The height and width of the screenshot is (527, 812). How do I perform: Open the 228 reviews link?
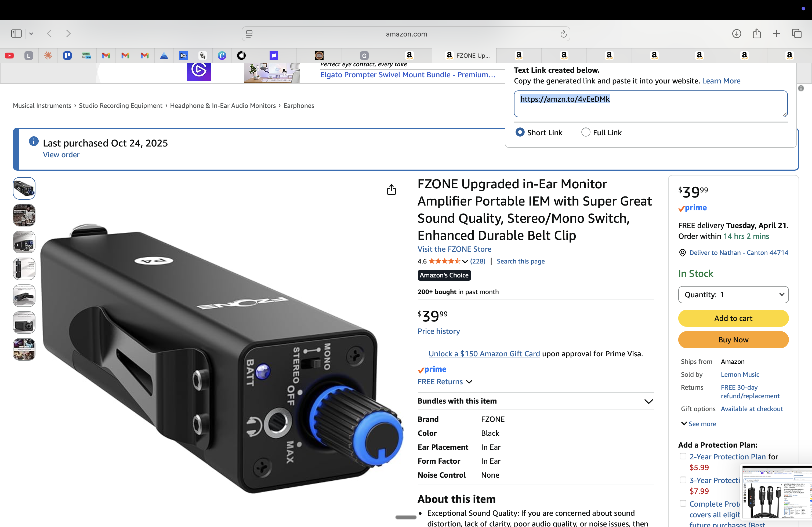[478, 261]
